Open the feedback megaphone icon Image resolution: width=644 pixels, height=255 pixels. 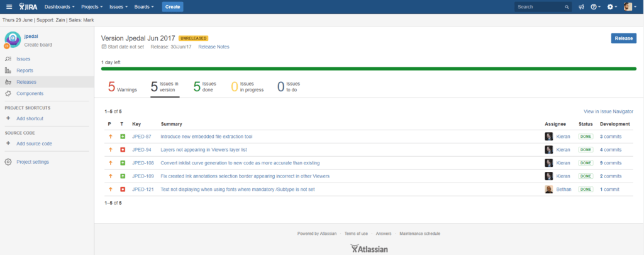click(x=581, y=7)
